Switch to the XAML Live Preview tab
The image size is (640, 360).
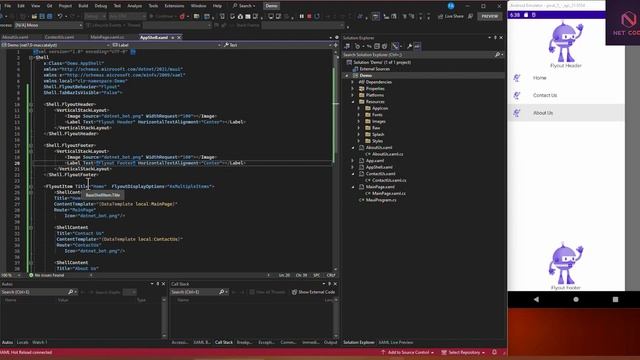(x=396, y=342)
